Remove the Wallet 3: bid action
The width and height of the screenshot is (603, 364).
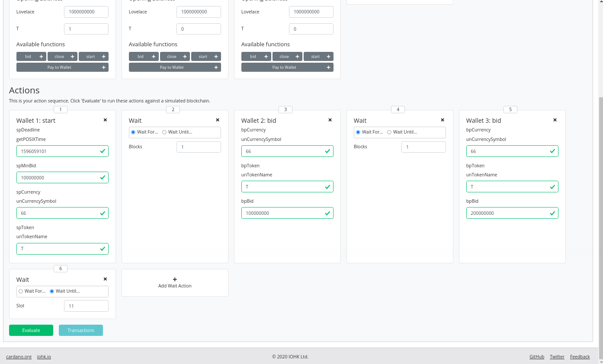[555, 120]
